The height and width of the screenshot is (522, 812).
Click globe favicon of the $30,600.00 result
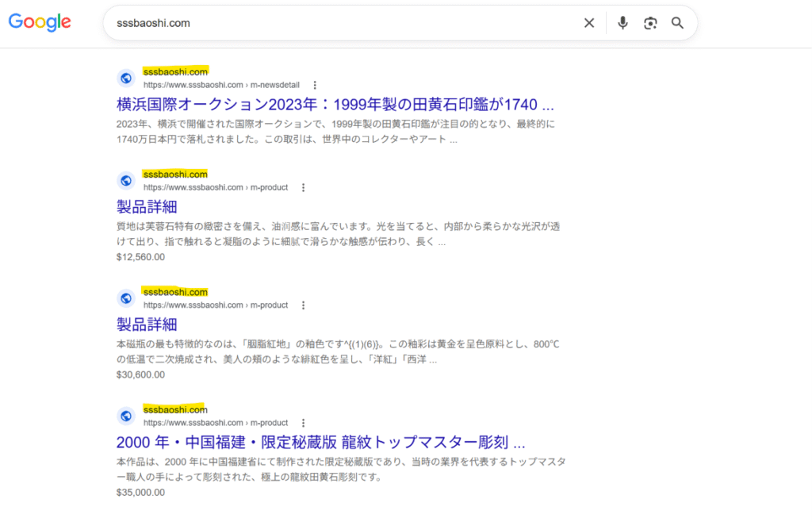[x=126, y=298]
